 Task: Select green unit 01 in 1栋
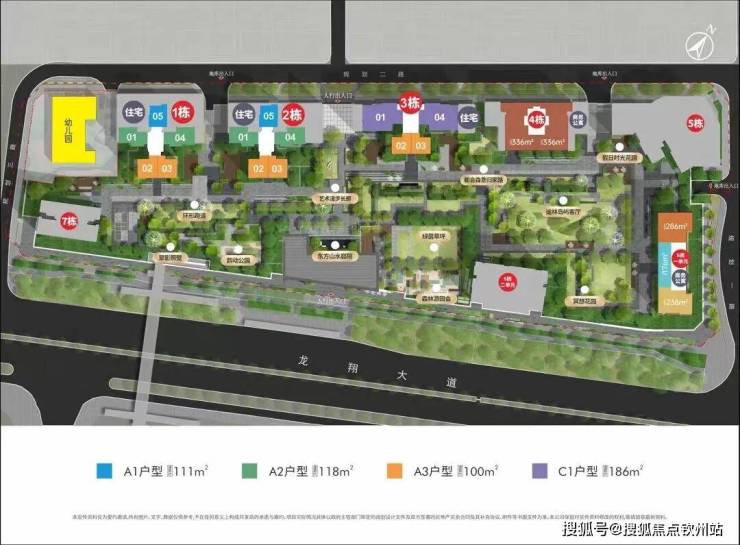(x=132, y=137)
